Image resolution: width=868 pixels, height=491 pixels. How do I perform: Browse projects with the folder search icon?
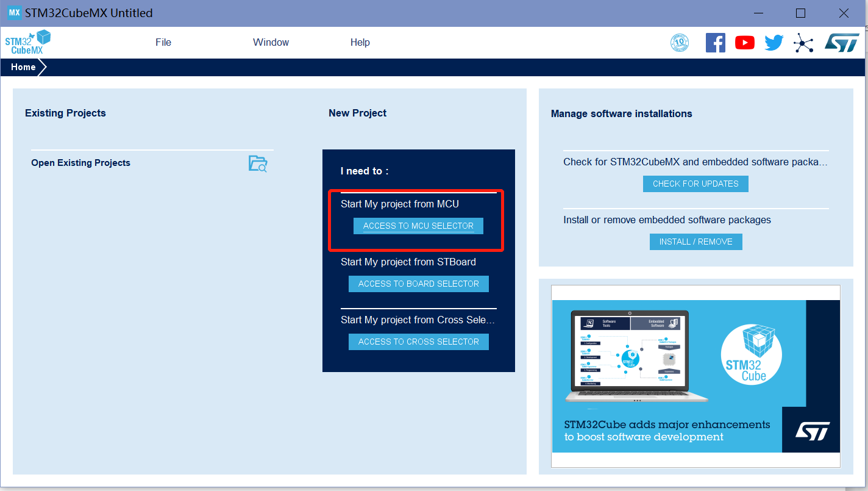tap(258, 163)
